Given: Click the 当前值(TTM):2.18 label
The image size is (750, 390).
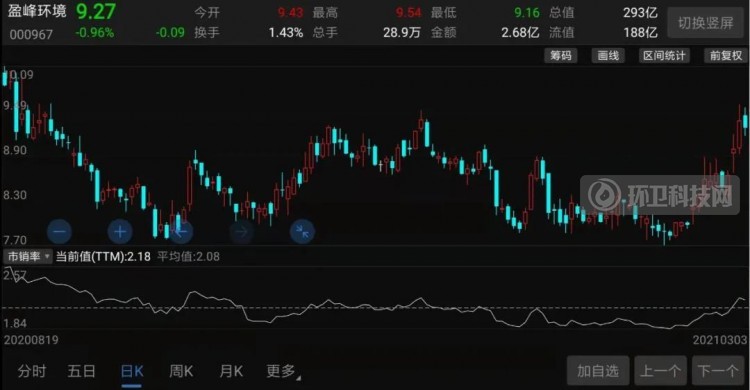Looking at the screenshot, I should click(103, 257).
